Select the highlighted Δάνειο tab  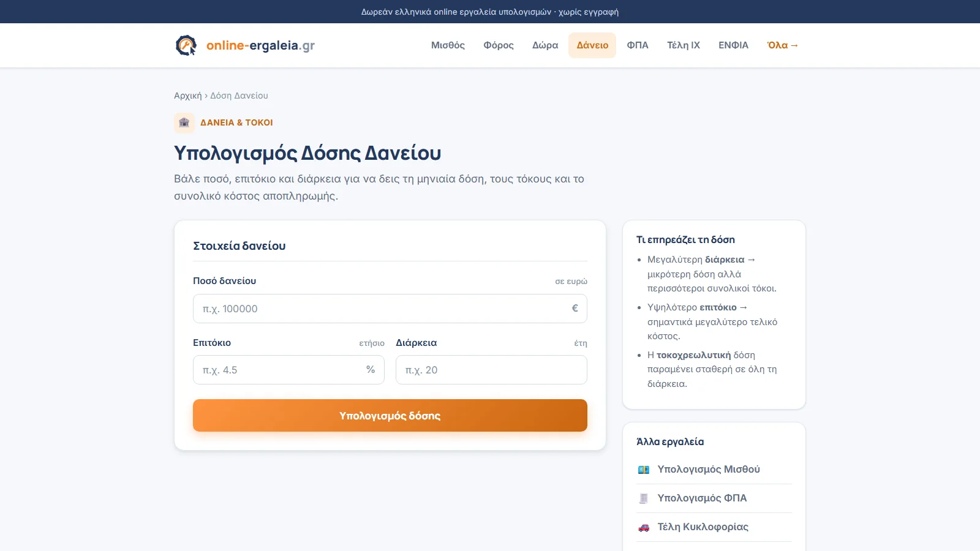592,45
